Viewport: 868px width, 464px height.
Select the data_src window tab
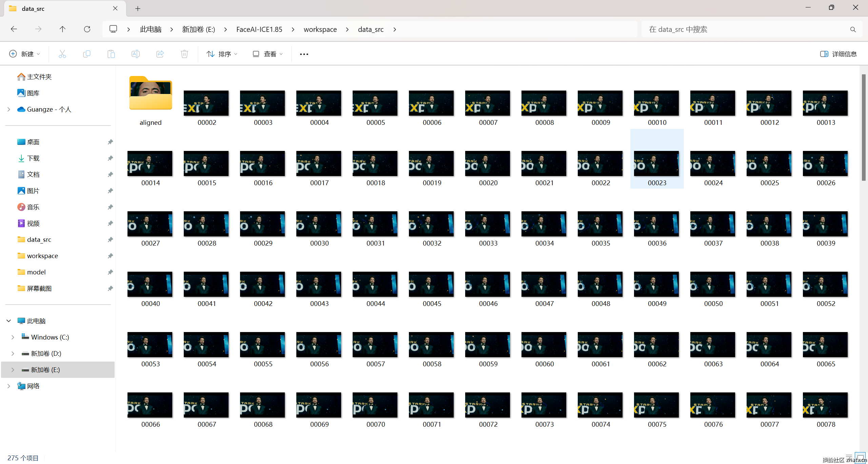(x=64, y=8)
